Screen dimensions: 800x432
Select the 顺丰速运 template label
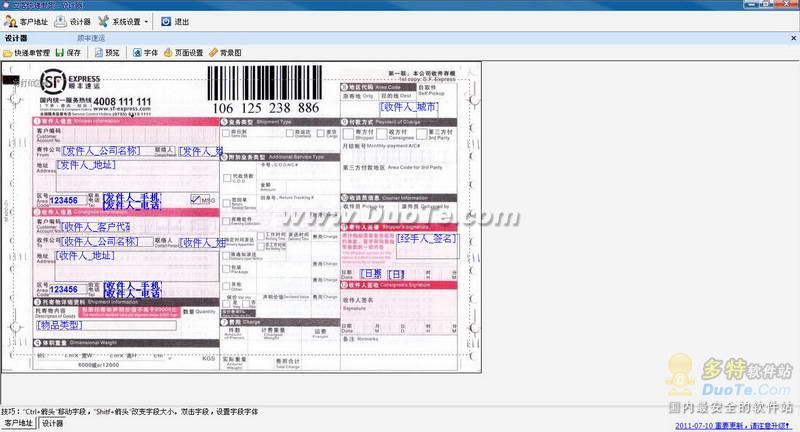click(x=91, y=38)
